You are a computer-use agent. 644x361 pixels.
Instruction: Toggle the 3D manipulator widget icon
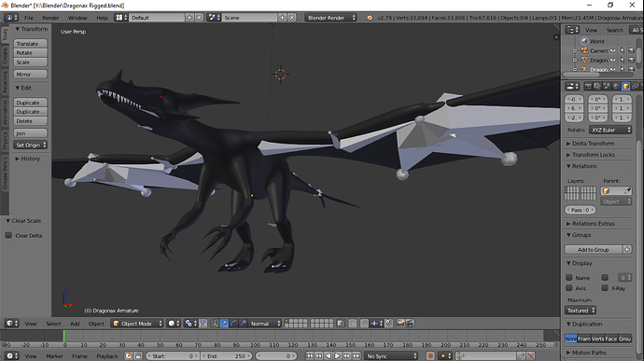215,324
